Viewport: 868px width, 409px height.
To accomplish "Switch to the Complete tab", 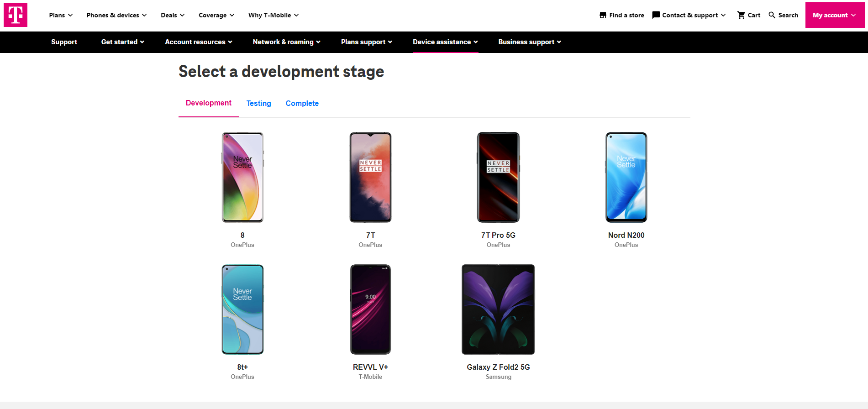I will point(302,103).
